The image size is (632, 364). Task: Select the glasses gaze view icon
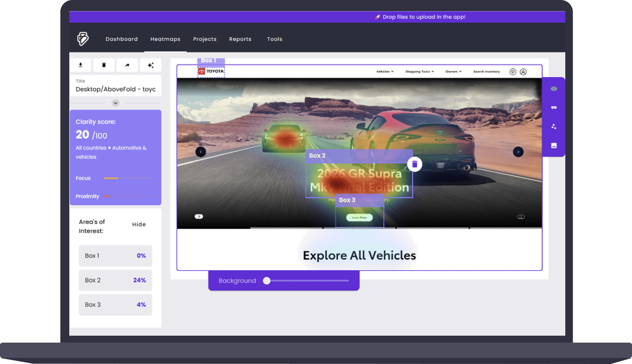[x=554, y=108]
